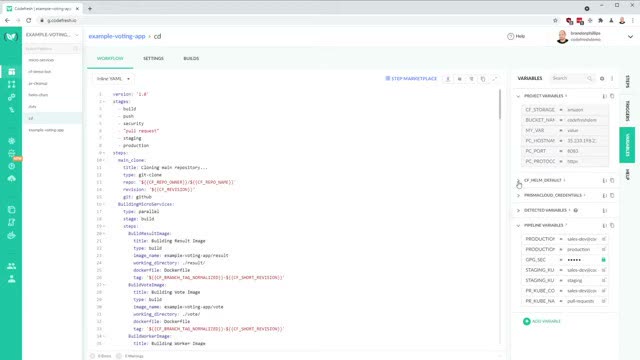Open the sidebar icon with NEW badge

tap(12, 153)
